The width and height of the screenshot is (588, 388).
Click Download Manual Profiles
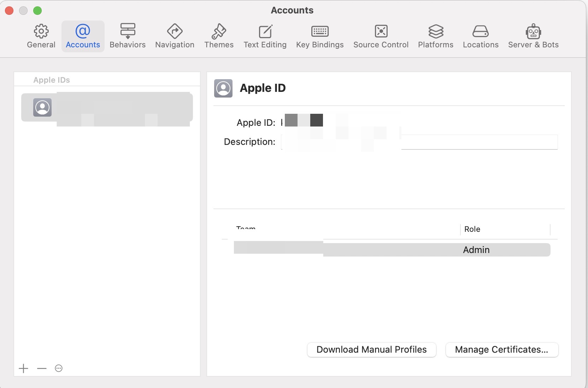pos(372,349)
